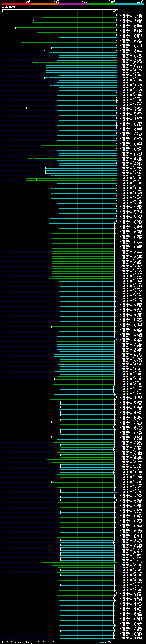Viewport: 146px width, 644px height.
Task: Select hit label UniRef100_Q6HFB9
Action: (x=131, y=289)
